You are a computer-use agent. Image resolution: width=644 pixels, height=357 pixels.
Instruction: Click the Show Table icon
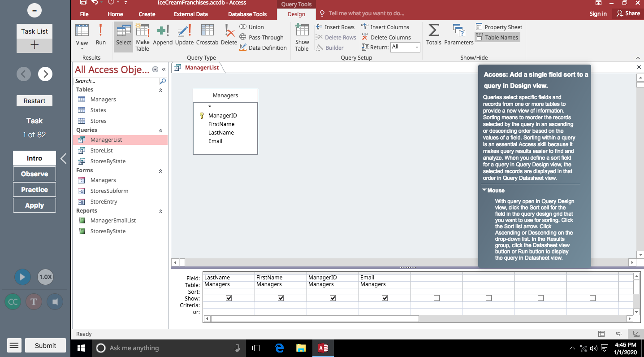pos(302,37)
